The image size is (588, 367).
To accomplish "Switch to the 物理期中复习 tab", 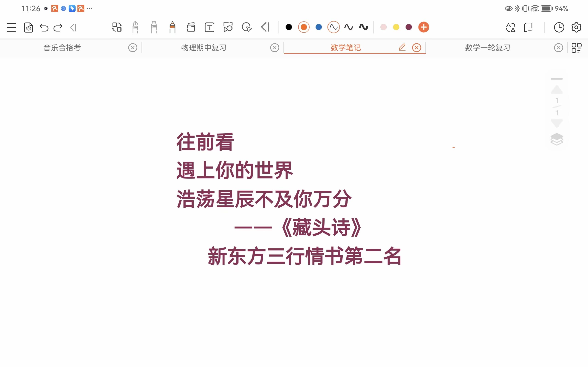I will coord(204,47).
